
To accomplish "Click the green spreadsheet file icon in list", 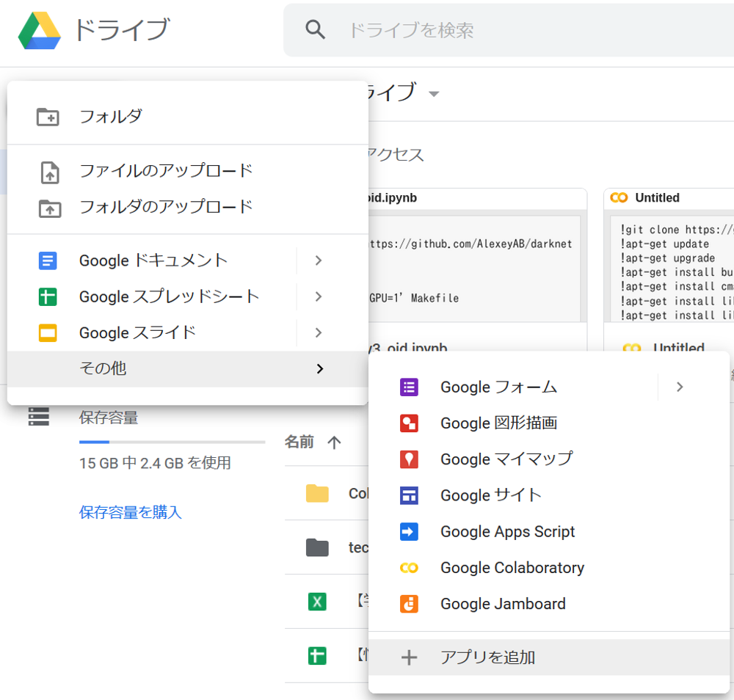I will 317,656.
